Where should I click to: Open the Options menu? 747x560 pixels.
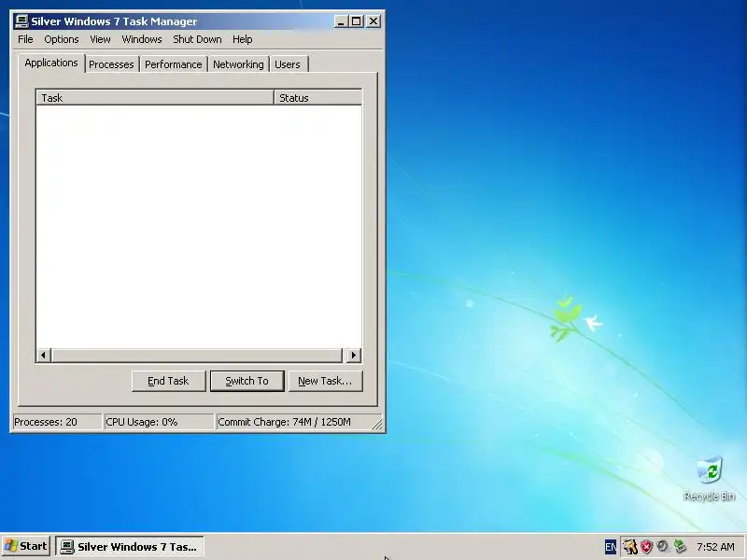tap(62, 39)
